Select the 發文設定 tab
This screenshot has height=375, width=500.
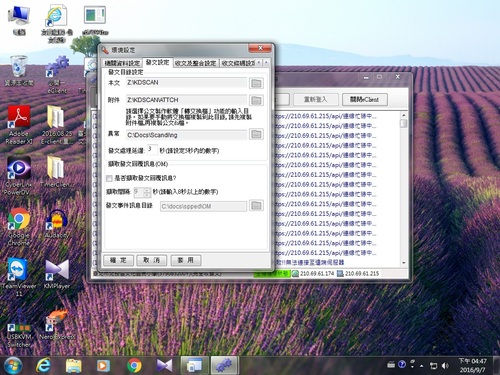pyautogui.click(x=158, y=62)
